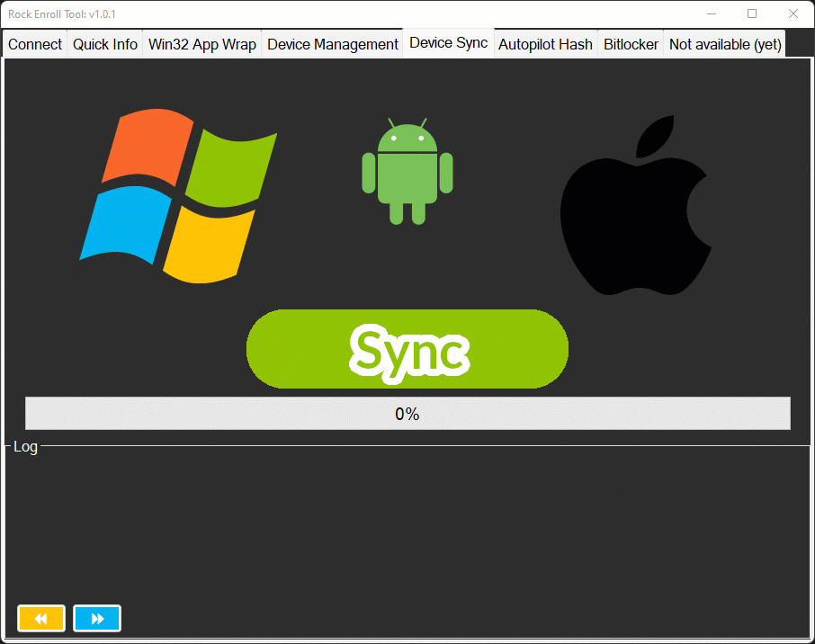
Task: Select the Device Sync tab
Action: click(x=449, y=42)
